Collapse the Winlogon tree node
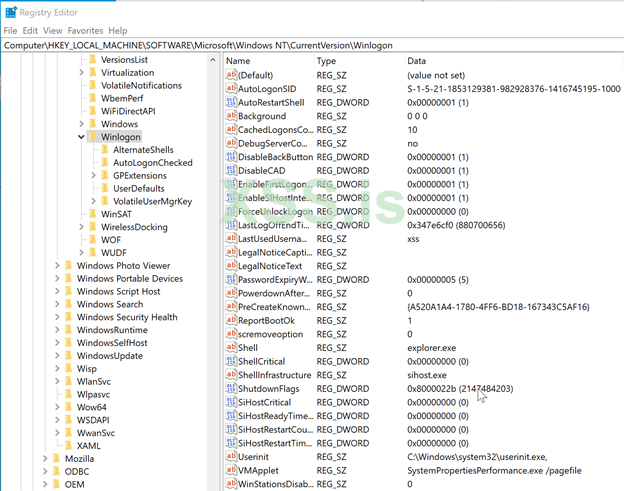Screen dimensions: 624x491 [x=81, y=137]
